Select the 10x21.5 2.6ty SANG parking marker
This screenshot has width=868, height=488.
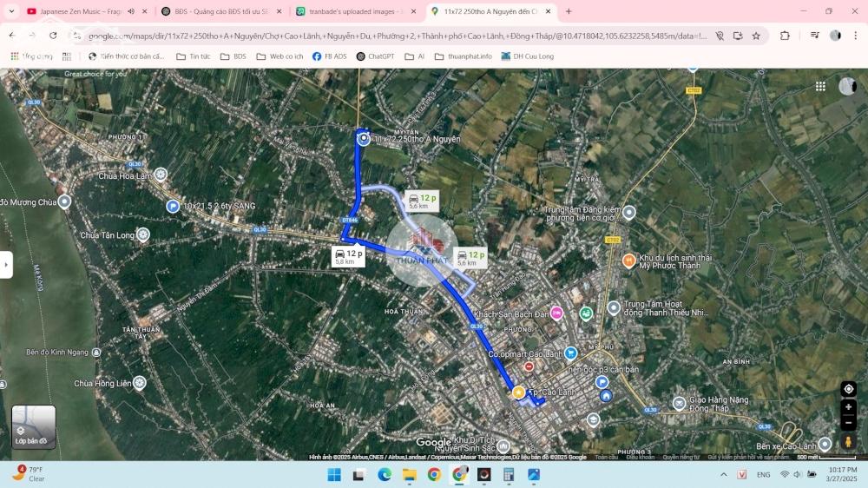[173, 206]
